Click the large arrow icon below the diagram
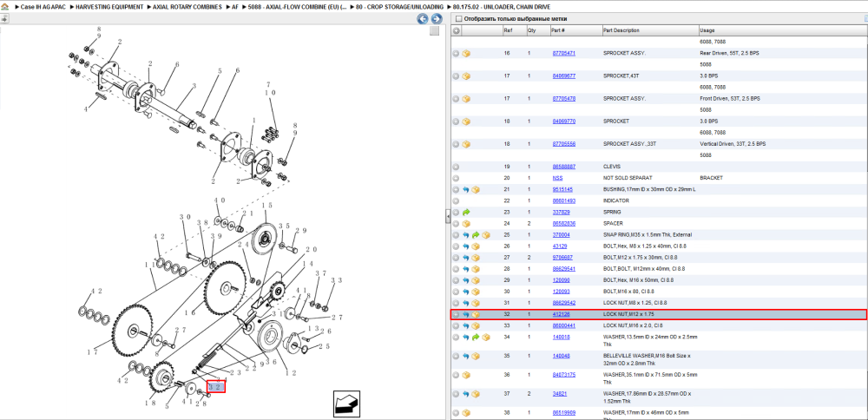This screenshot has height=420, width=868. click(x=346, y=404)
